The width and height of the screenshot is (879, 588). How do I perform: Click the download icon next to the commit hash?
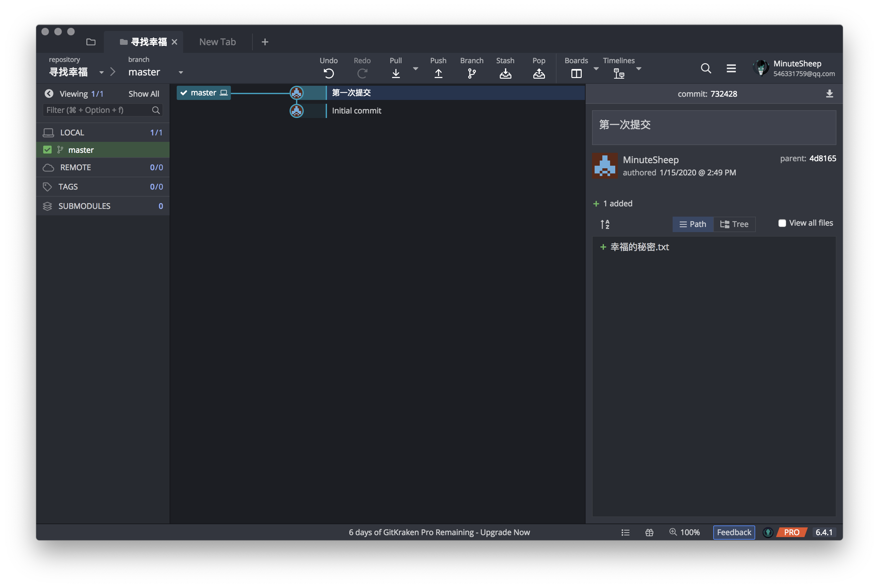[x=829, y=94]
